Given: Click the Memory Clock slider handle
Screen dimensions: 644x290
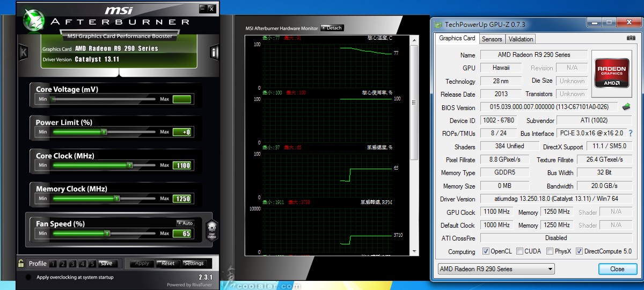Looking at the screenshot, I should click(x=117, y=199).
